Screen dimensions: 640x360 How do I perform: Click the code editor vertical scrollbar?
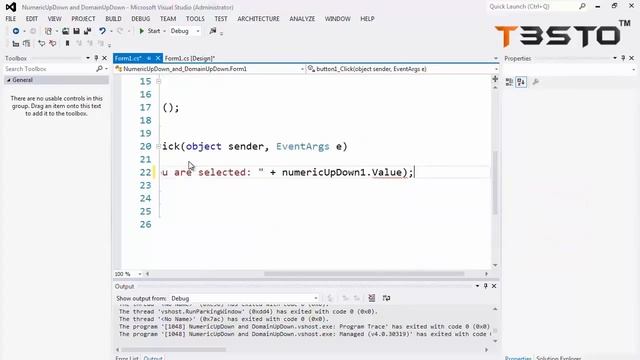click(x=495, y=182)
